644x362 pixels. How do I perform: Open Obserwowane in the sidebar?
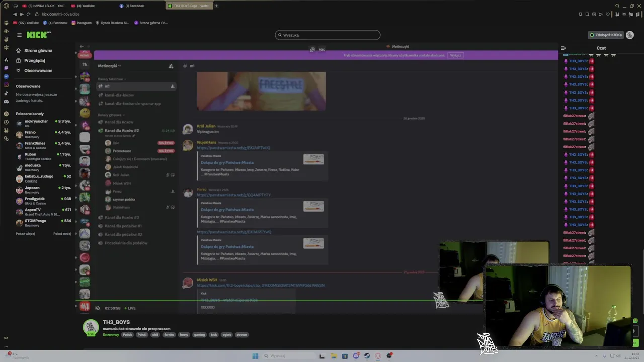pos(34,71)
